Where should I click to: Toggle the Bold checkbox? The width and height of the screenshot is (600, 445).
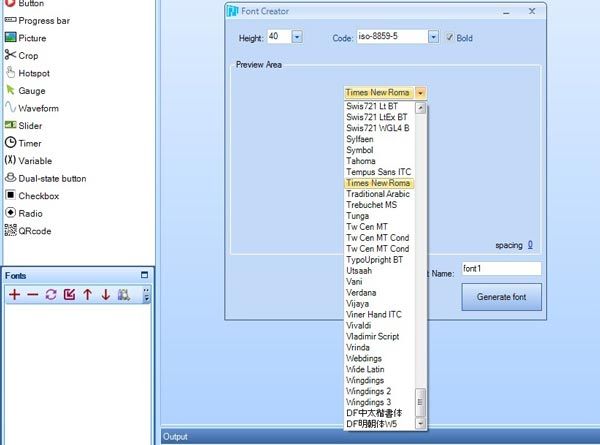point(448,37)
